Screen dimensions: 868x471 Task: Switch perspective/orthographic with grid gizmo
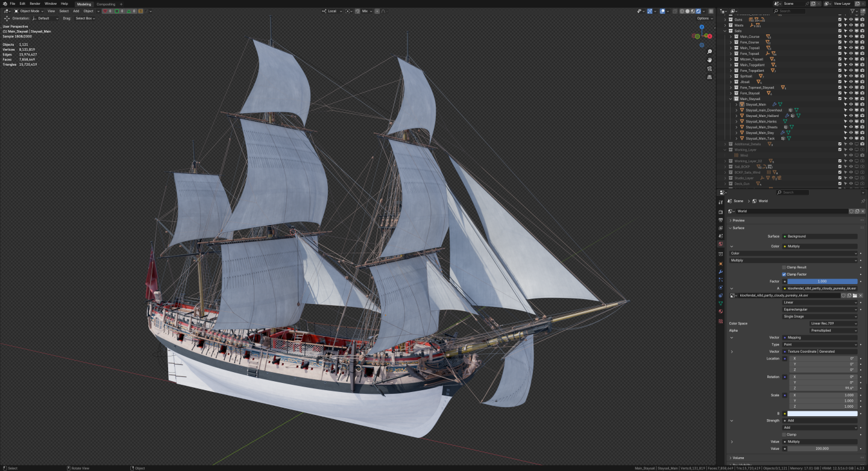coord(709,77)
